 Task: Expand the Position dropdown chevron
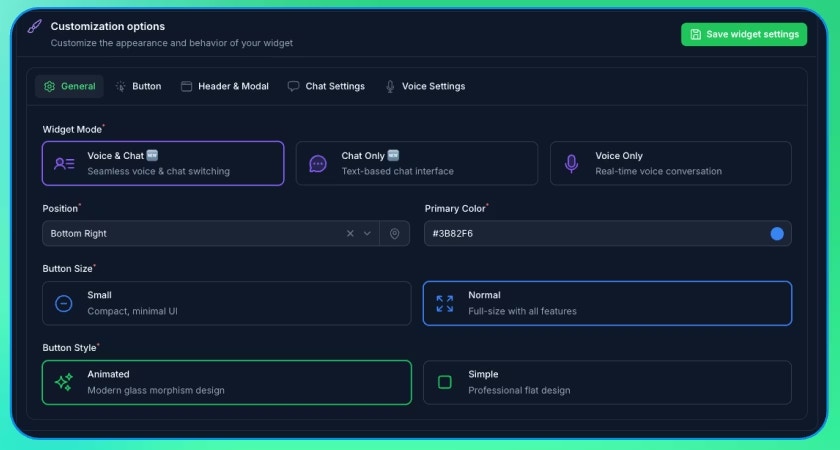(x=367, y=234)
